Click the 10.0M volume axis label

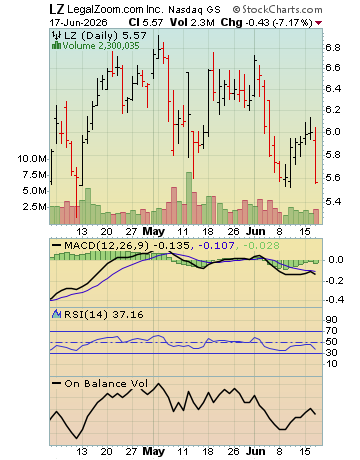[x=32, y=159]
